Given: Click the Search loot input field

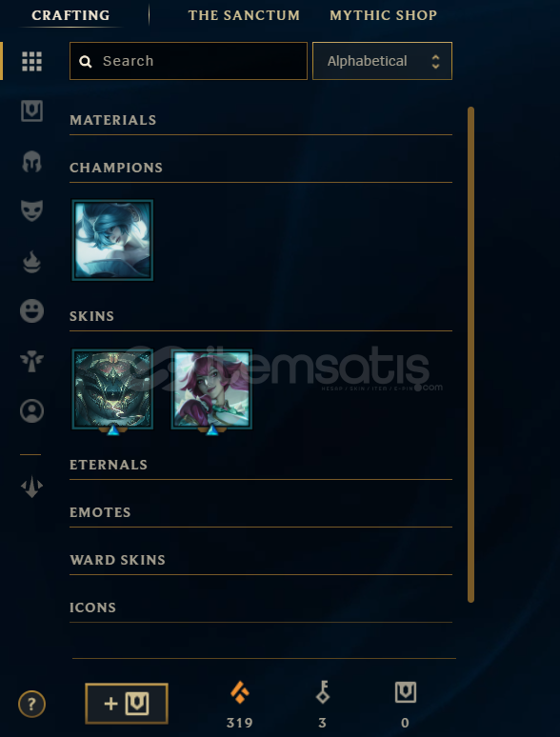Looking at the screenshot, I should pos(189,61).
